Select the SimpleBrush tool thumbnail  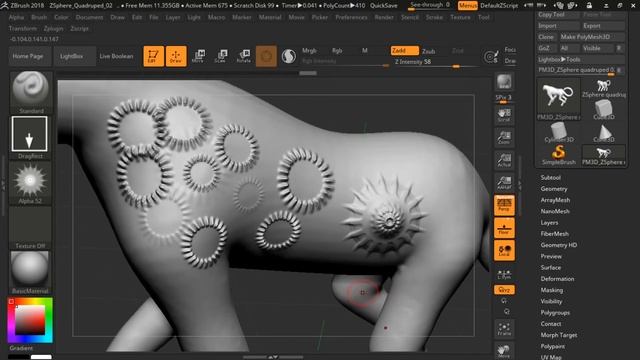tap(558, 155)
